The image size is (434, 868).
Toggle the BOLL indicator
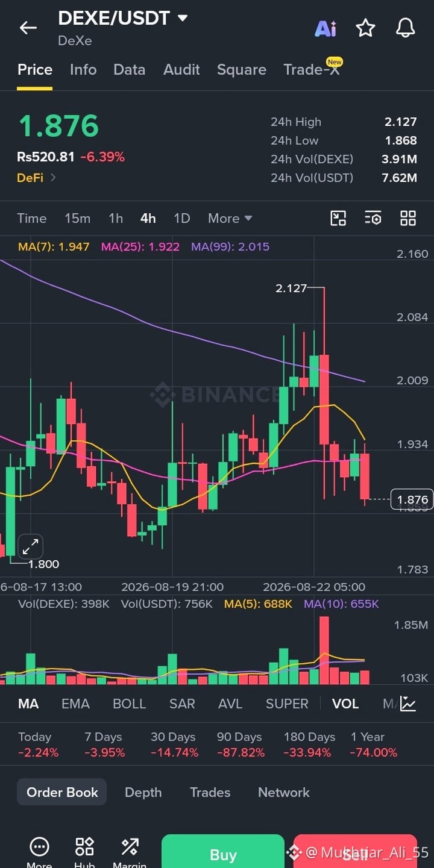[130, 704]
